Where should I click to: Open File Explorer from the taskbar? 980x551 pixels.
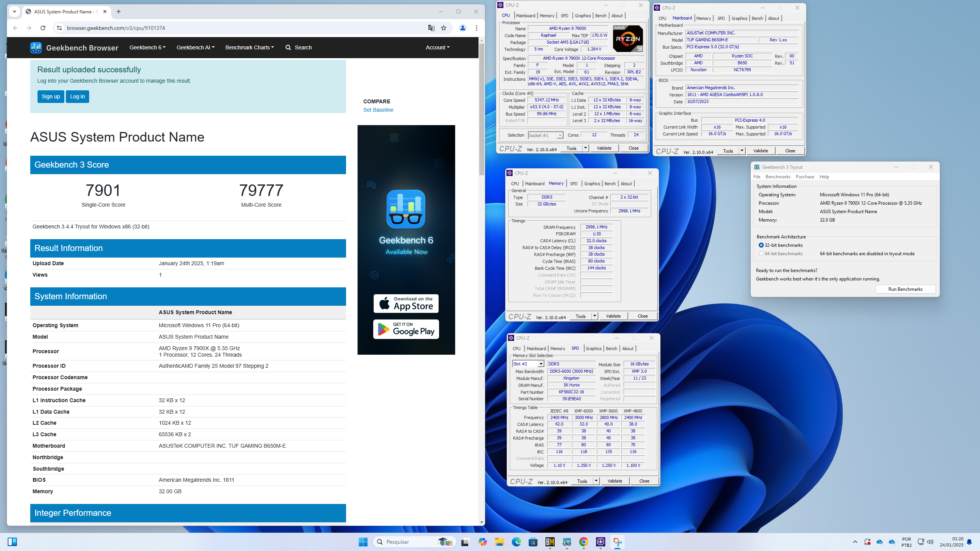(499, 542)
